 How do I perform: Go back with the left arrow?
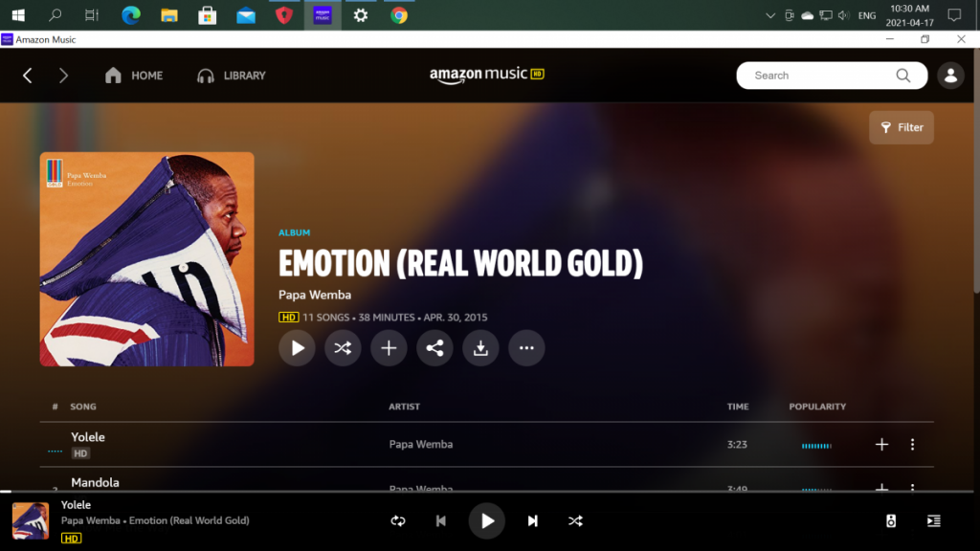tap(28, 76)
